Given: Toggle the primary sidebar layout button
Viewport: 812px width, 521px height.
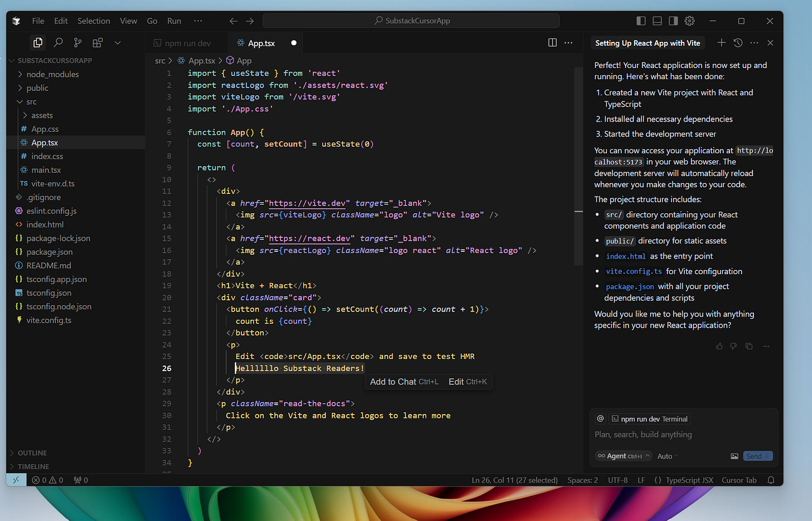Looking at the screenshot, I should (x=641, y=21).
